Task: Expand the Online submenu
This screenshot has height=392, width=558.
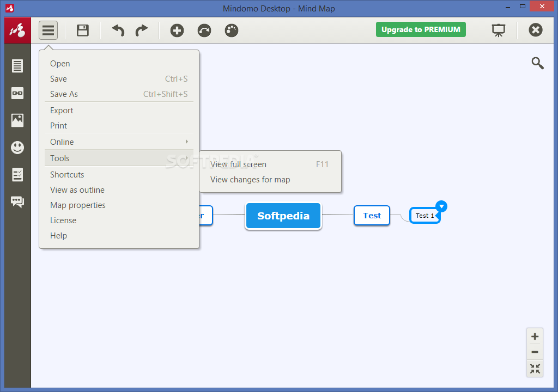Action: click(119, 142)
